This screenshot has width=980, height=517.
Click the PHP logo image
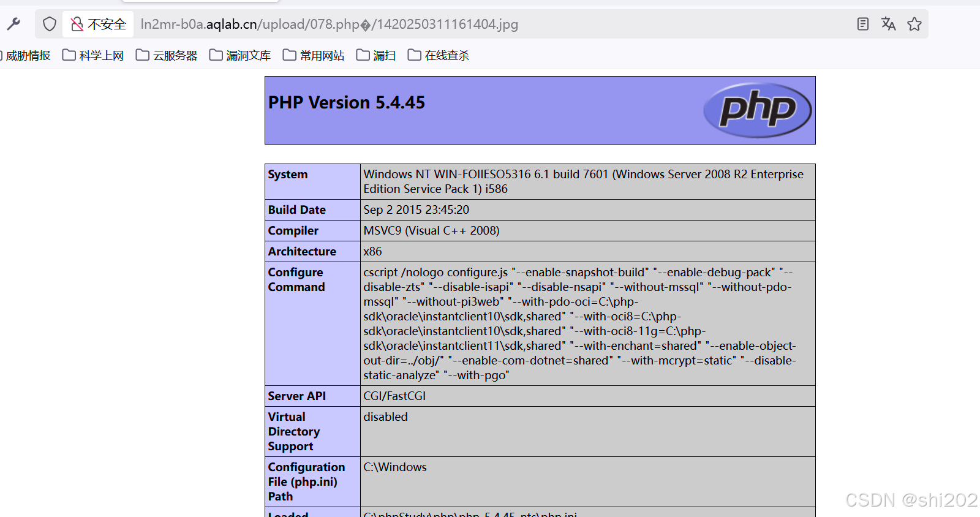(758, 110)
